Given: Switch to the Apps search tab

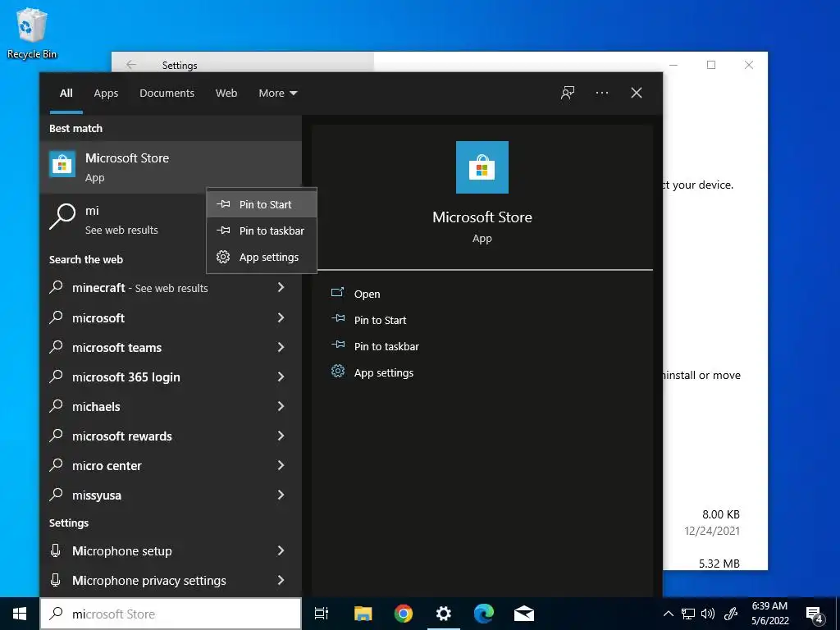Looking at the screenshot, I should (x=106, y=94).
